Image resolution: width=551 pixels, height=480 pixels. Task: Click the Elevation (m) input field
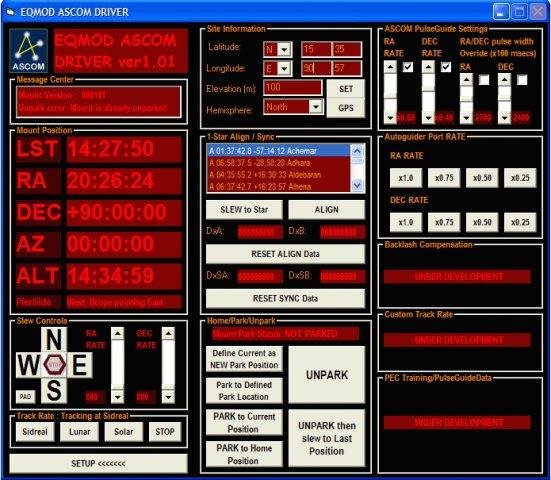pyautogui.click(x=292, y=87)
